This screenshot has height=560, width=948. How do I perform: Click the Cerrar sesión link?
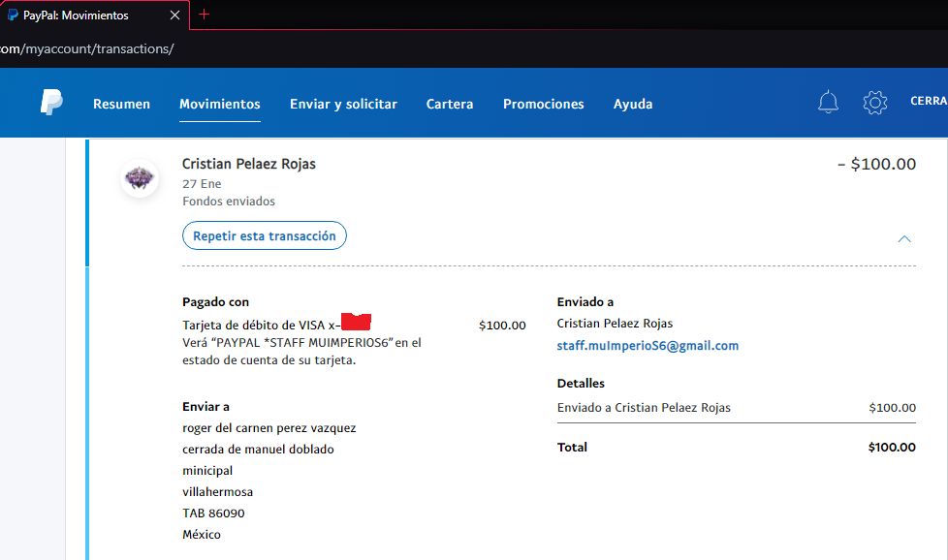pos(929,101)
